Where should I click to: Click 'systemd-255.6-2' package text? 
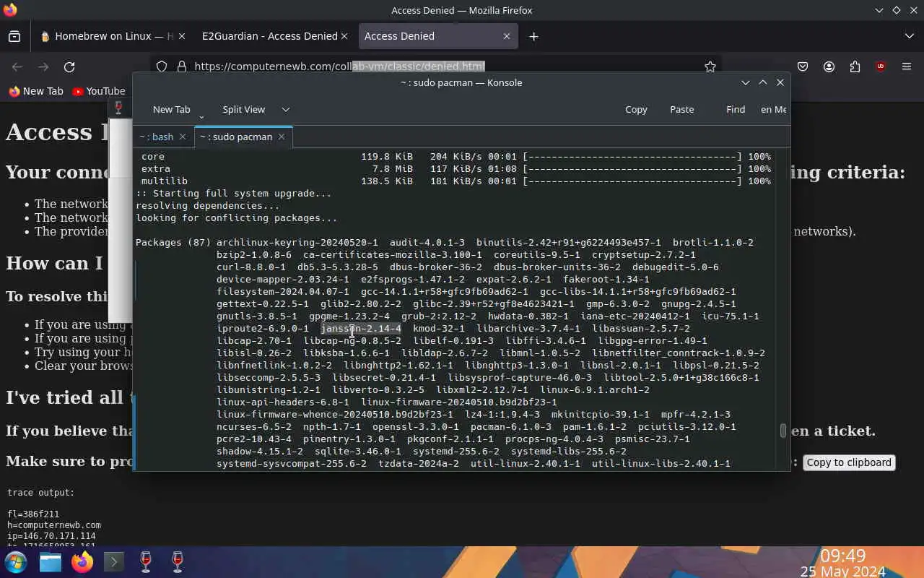[x=456, y=452]
